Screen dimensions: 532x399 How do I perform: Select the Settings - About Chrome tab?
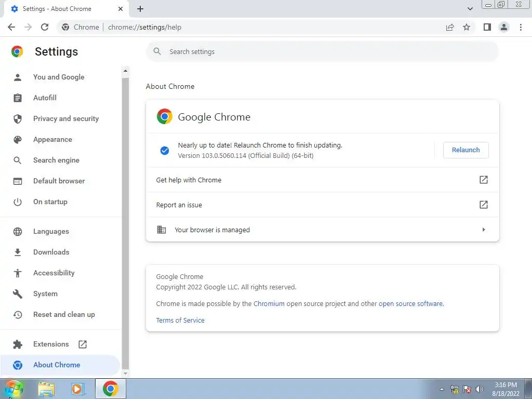coord(66,9)
